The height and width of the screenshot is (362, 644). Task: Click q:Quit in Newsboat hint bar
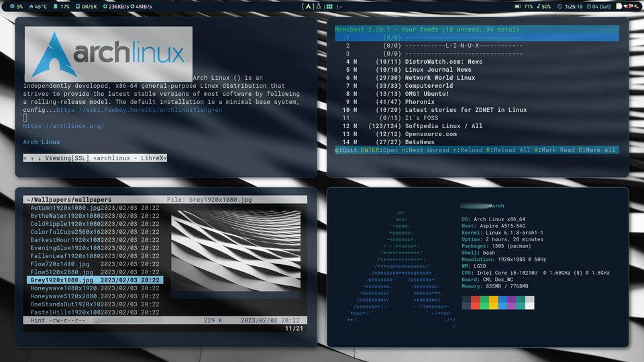(346, 150)
